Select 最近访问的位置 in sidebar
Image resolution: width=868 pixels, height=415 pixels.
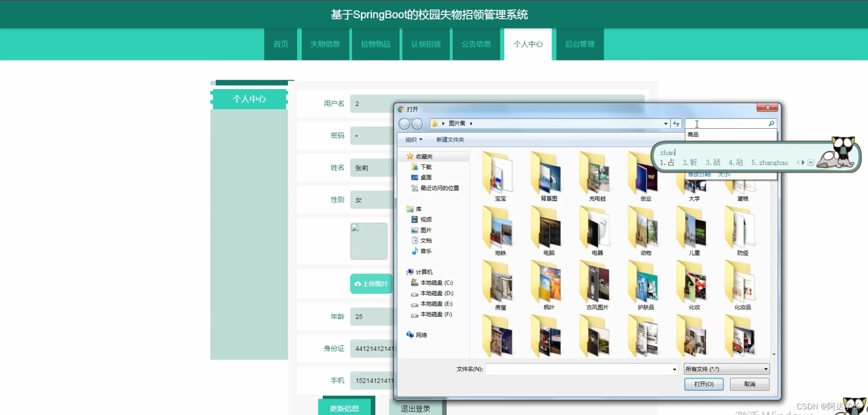[x=435, y=188]
